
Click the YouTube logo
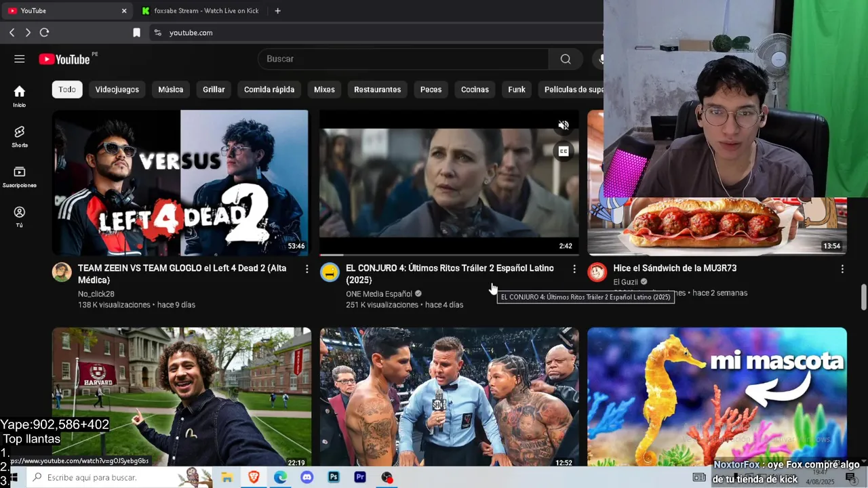coord(64,59)
